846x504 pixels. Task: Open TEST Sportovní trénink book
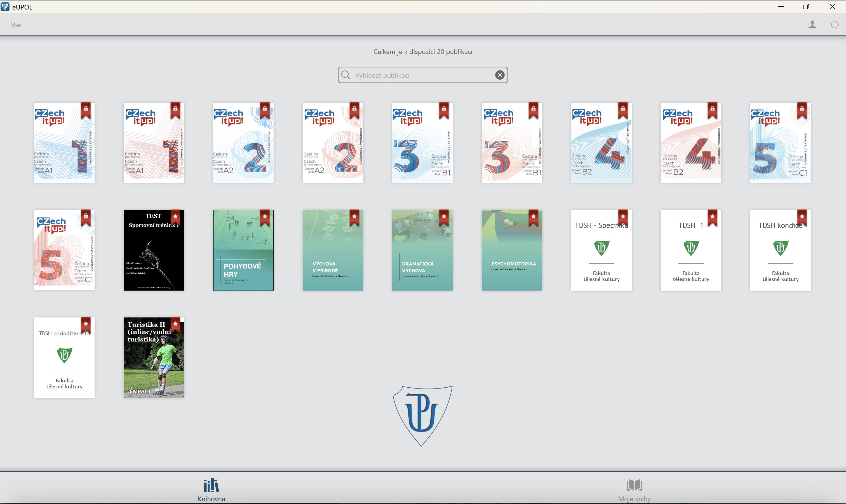[x=154, y=250]
